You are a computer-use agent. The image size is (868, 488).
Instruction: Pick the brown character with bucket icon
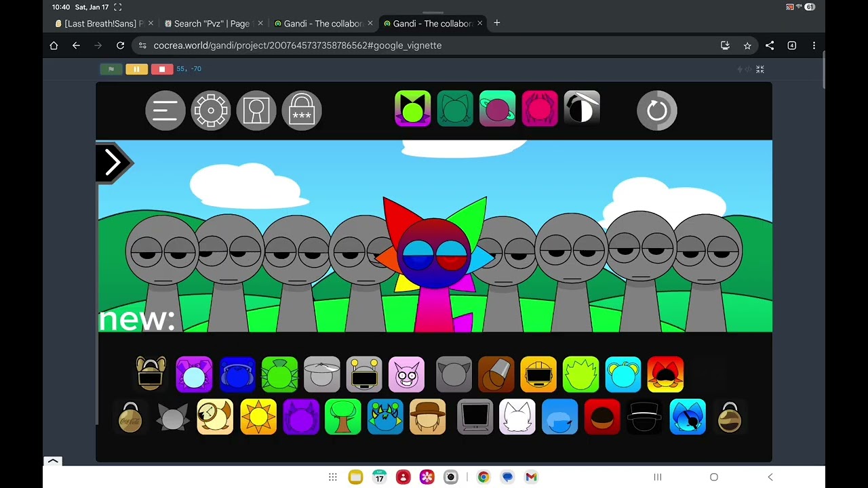coord(496,374)
